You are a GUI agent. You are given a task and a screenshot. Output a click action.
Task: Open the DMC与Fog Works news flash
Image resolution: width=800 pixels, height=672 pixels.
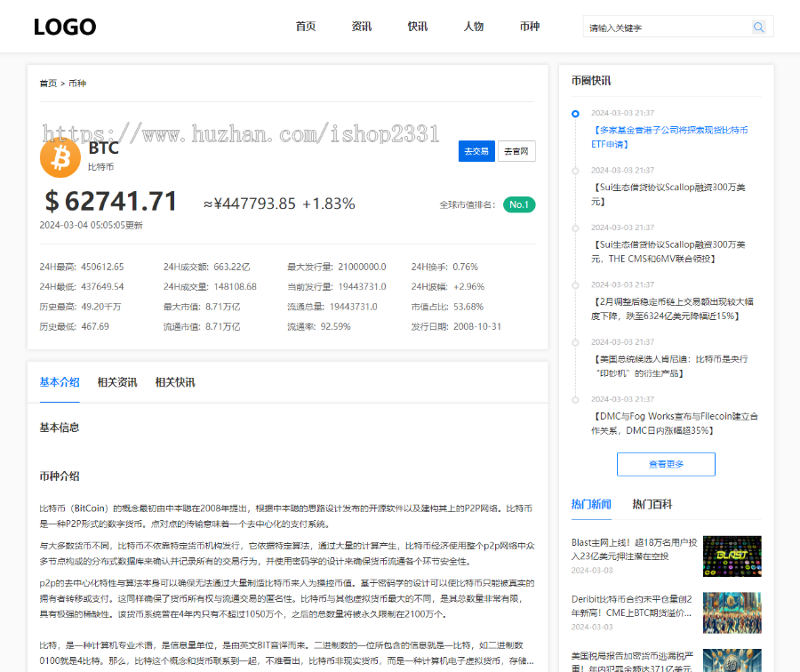coord(675,423)
